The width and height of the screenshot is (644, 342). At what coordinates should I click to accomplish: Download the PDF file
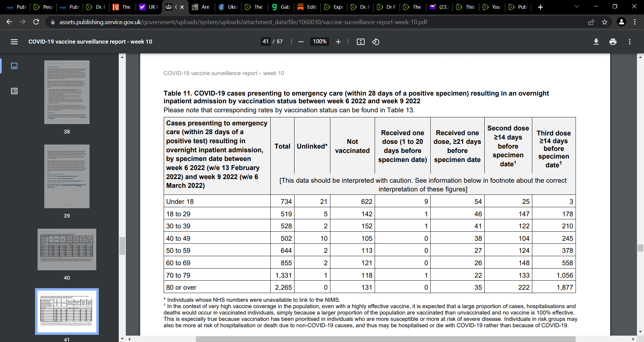[596, 42]
